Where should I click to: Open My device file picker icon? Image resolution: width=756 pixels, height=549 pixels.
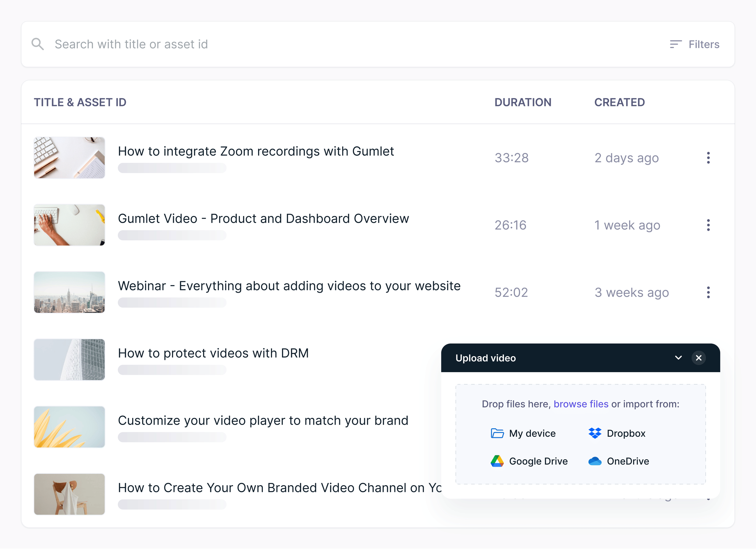497,433
